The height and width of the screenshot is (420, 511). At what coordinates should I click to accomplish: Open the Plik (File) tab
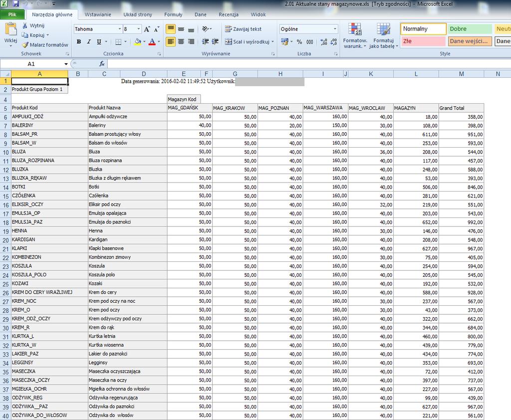[12, 14]
